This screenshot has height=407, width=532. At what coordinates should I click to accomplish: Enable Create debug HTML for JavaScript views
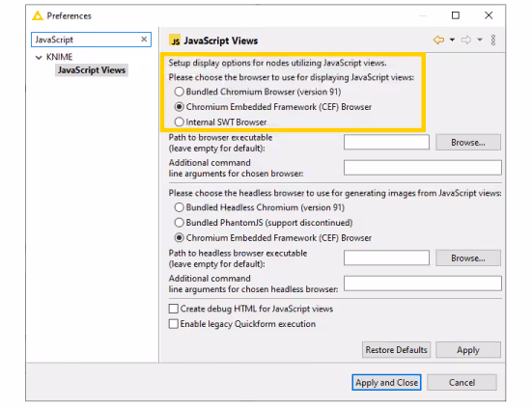pos(174,309)
